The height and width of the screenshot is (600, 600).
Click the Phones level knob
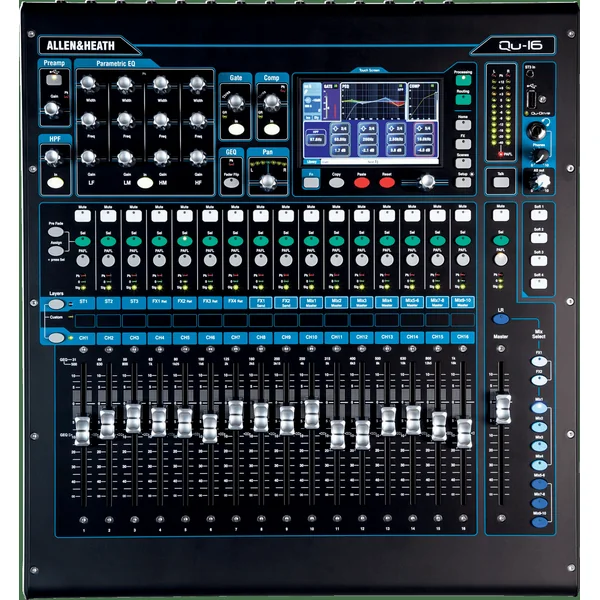540,156
